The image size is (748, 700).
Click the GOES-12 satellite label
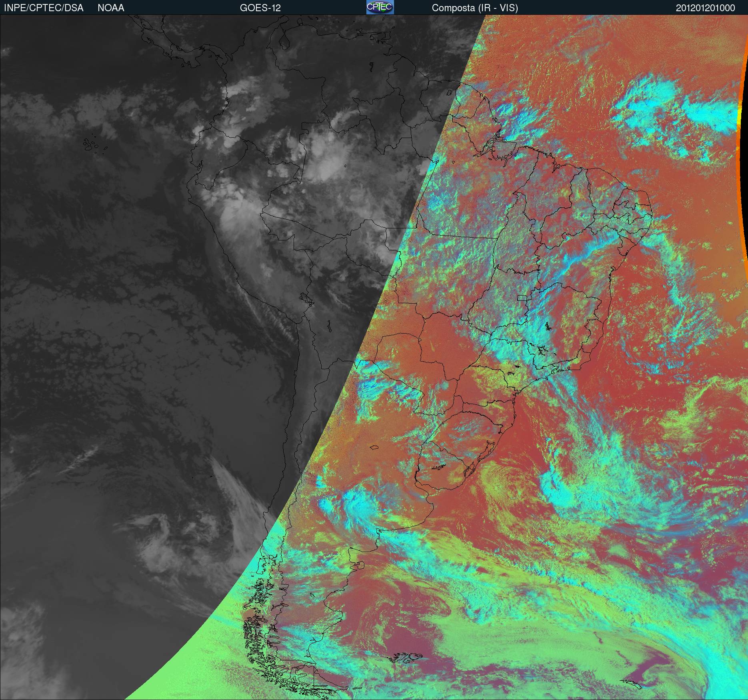260,8
